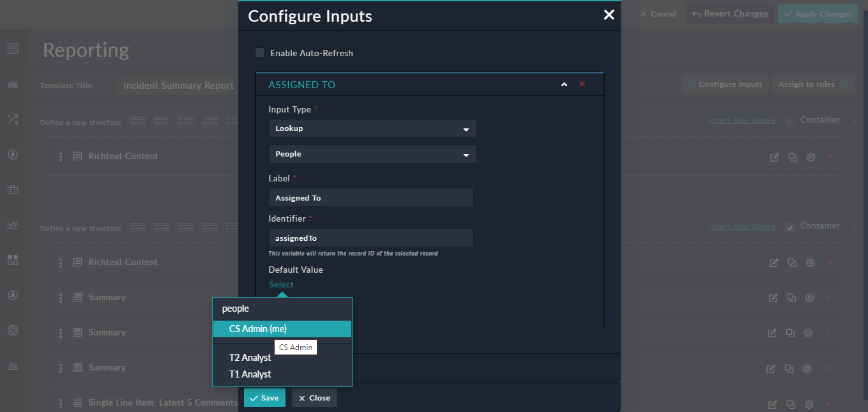Click inside the Identifier input field
Image resolution: width=868 pixels, height=412 pixels.
[370, 238]
